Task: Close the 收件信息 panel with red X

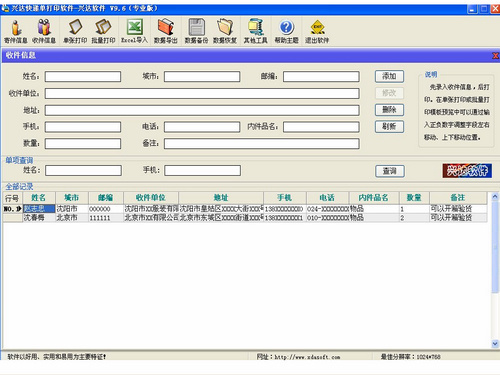Action: (496, 56)
